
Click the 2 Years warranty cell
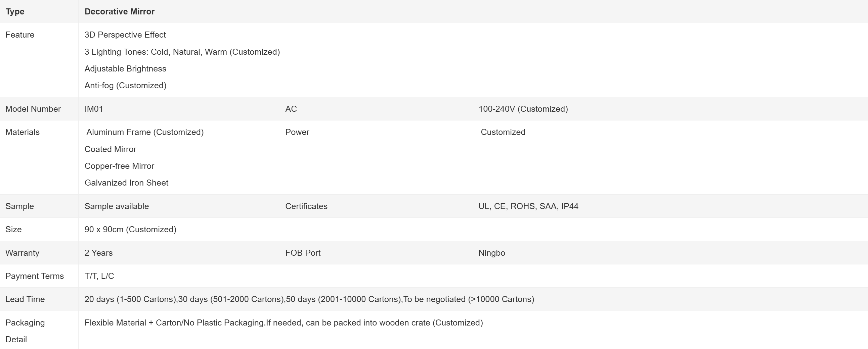tap(98, 253)
